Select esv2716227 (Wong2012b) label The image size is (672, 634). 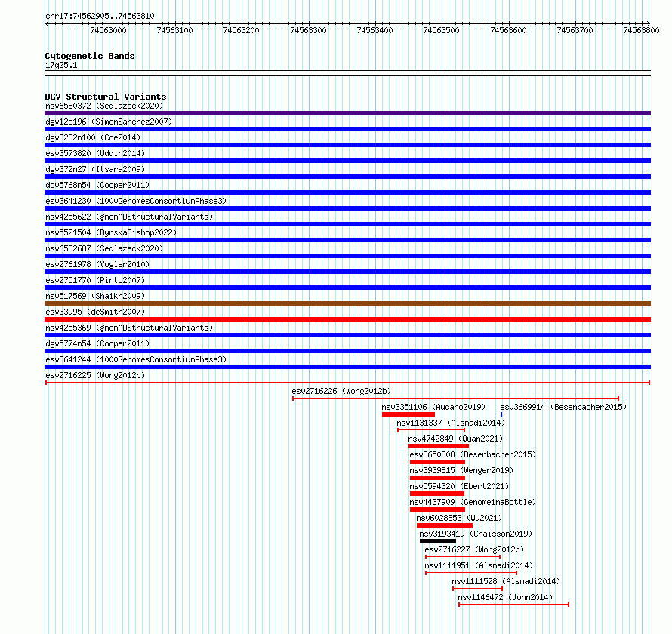(474, 549)
